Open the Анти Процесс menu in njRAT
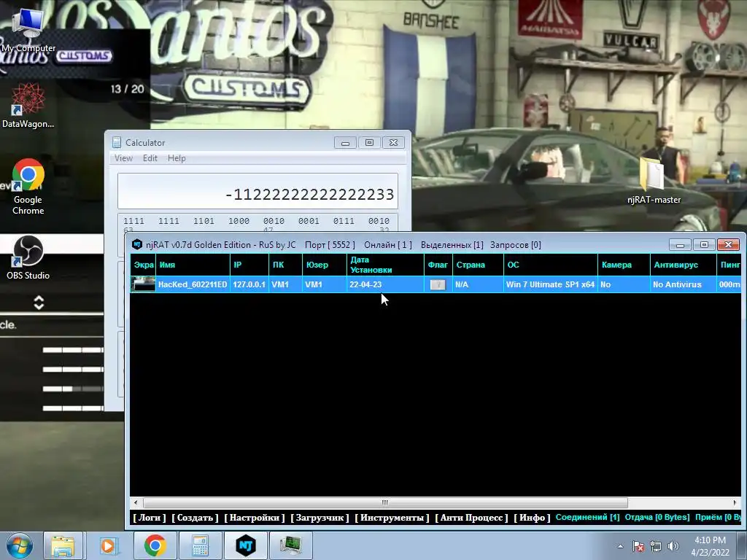The height and width of the screenshot is (560, 747). click(x=471, y=518)
